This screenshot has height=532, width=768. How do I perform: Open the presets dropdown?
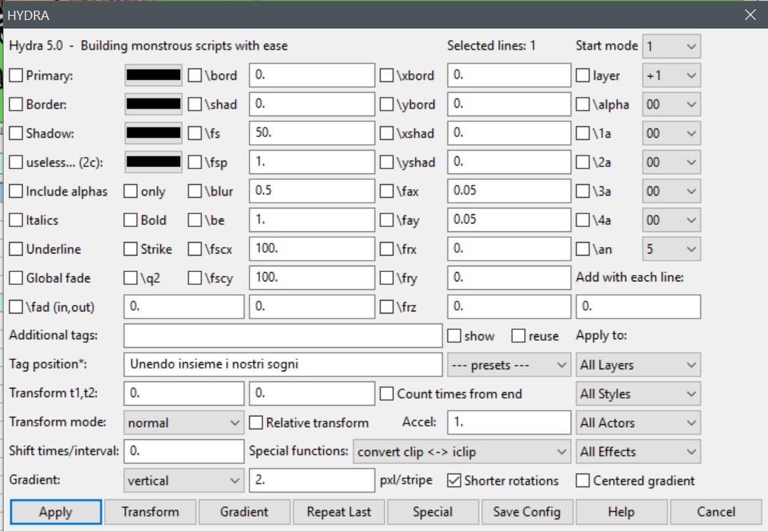[x=509, y=365]
